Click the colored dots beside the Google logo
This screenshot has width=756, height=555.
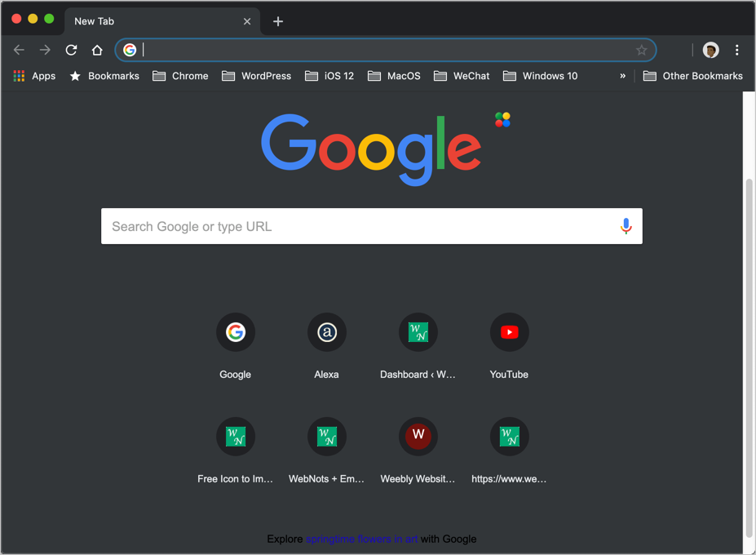(502, 119)
